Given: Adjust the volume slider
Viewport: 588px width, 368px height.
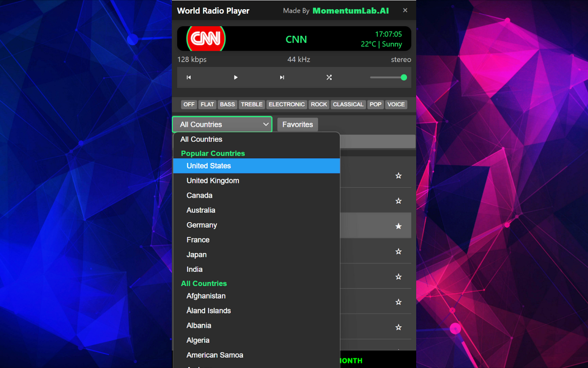Looking at the screenshot, I should click(388, 77).
